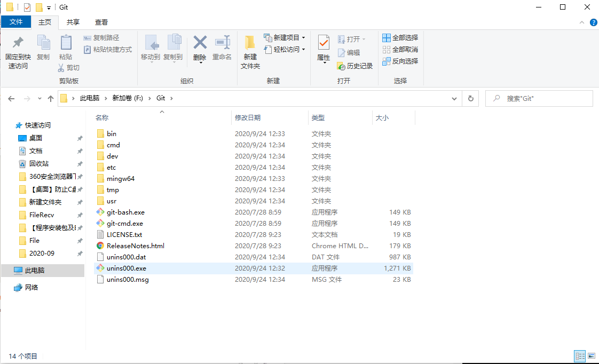The width and height of the screenshot is (599, 364).
Task: Refresh the current folder view
Action: tap(471, 99)
